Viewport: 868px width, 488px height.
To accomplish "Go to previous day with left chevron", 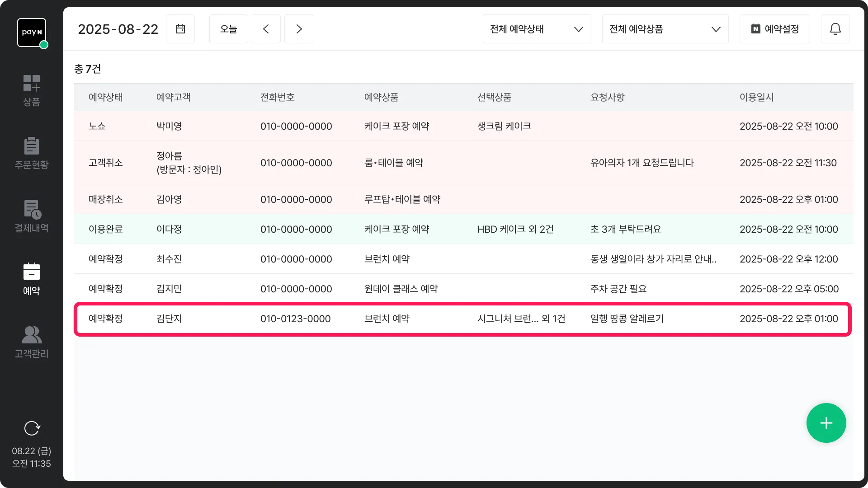I will 266,29.
